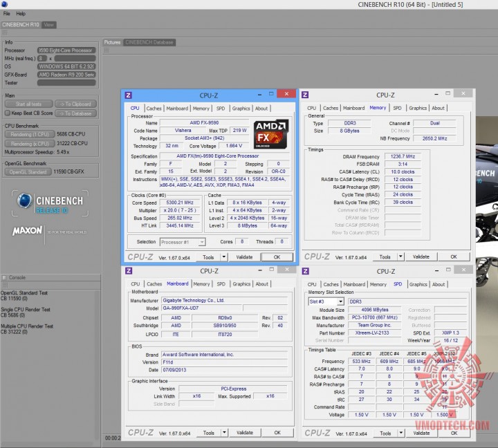The image size is (498, 448).
Task: Click the 11590 CB-GFX score
Action: click(68, 171)
